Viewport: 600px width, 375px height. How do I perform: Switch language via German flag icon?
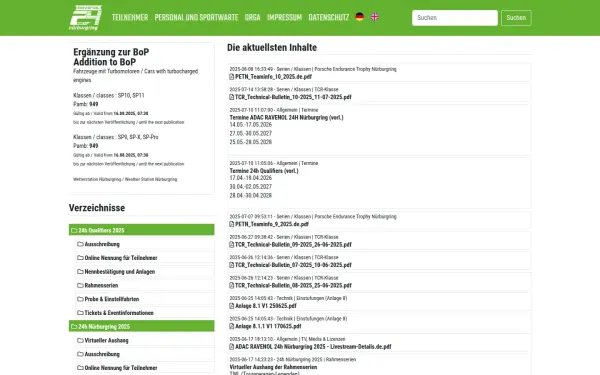pyautogui.click(x=360, y=17)
